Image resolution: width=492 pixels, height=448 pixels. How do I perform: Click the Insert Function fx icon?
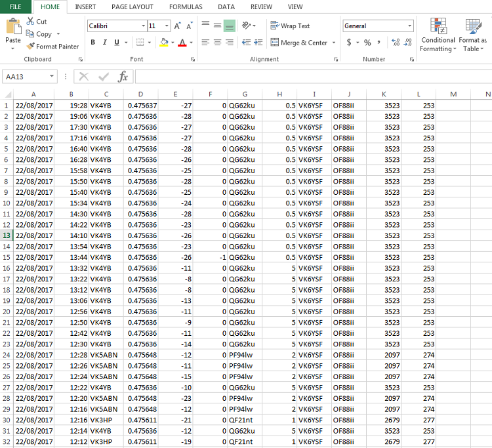click(123, 77)
